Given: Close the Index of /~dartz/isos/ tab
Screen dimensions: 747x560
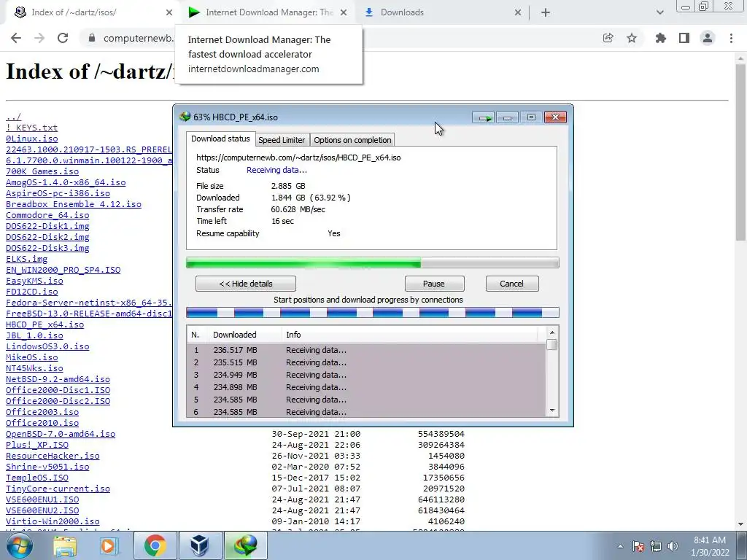Looking at the screenshot, I should click(x=169, y=12).
